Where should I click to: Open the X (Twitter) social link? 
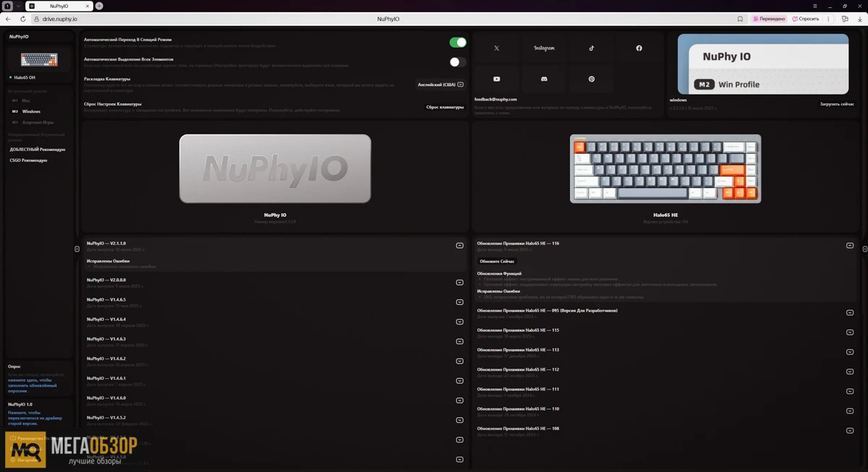coord(496,48)
